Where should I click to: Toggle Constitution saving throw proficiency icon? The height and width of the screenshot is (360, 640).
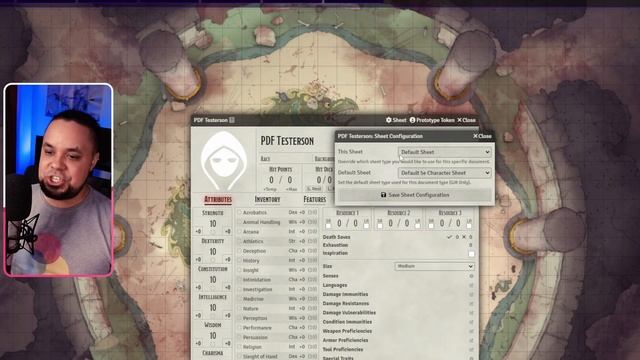(213, 287)
